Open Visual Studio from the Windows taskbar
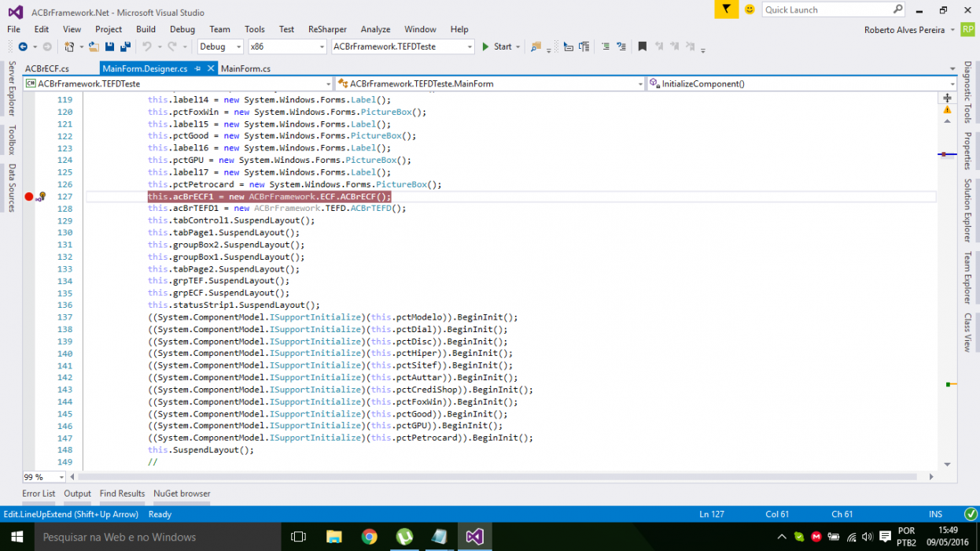The image size is (980, 551). [474, 537]
